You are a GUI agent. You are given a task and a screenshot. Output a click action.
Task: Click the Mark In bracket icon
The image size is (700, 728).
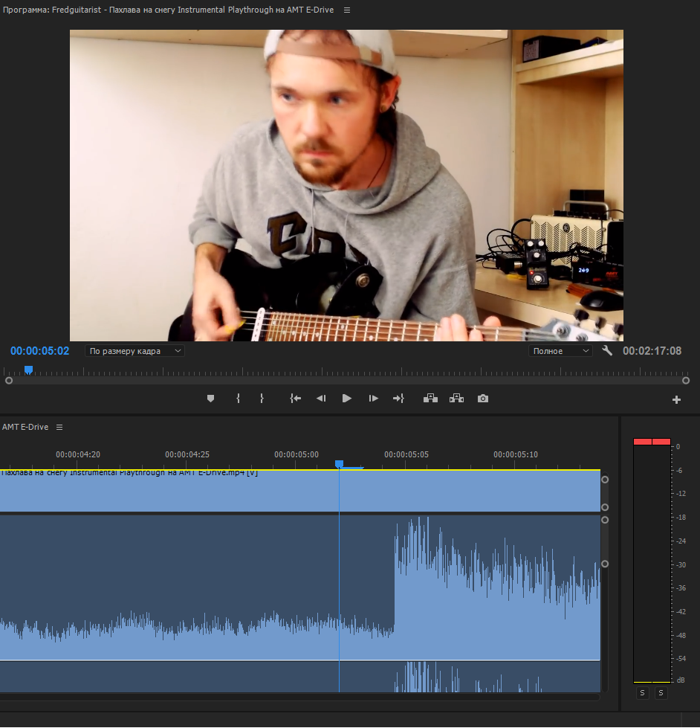[238, 399]
